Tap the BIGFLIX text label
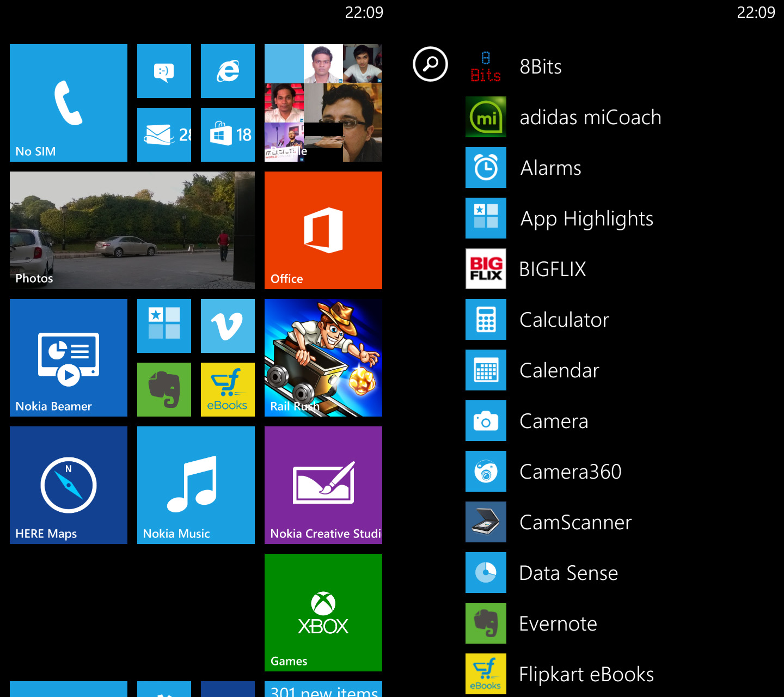This screenshot has height=697, width=784. [x=553, y=270]
